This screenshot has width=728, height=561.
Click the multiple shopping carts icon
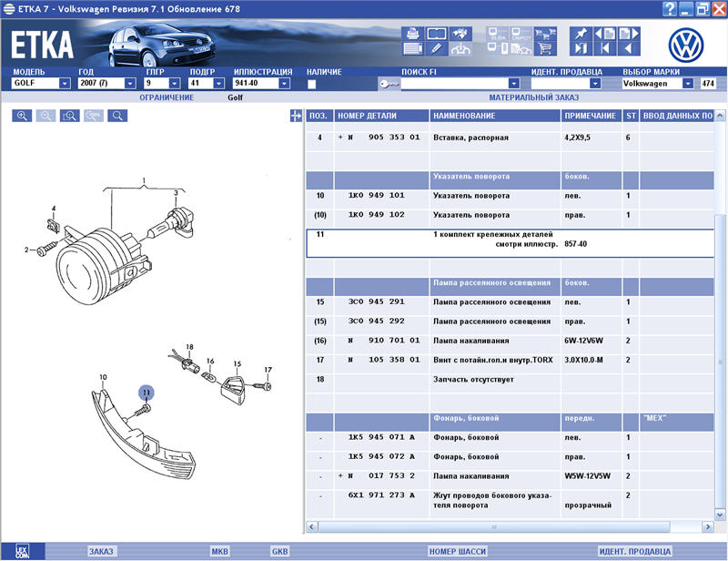pos(545,34)
